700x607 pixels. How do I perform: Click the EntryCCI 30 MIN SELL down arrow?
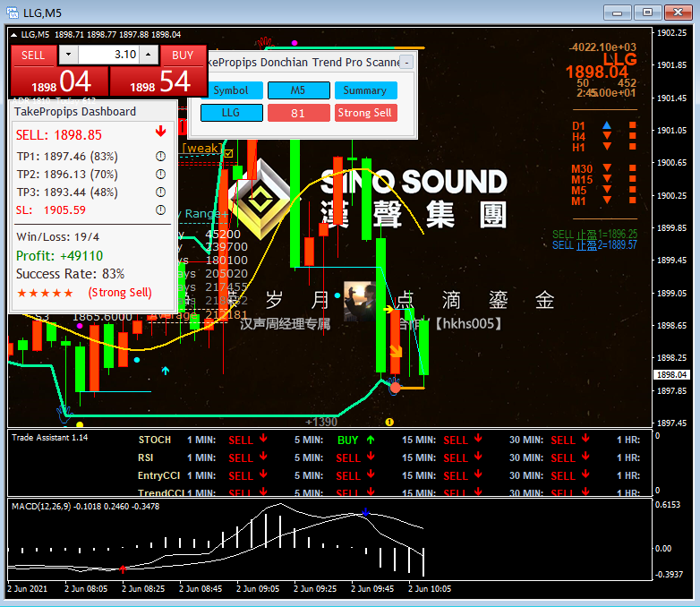(x=585, y=474)
